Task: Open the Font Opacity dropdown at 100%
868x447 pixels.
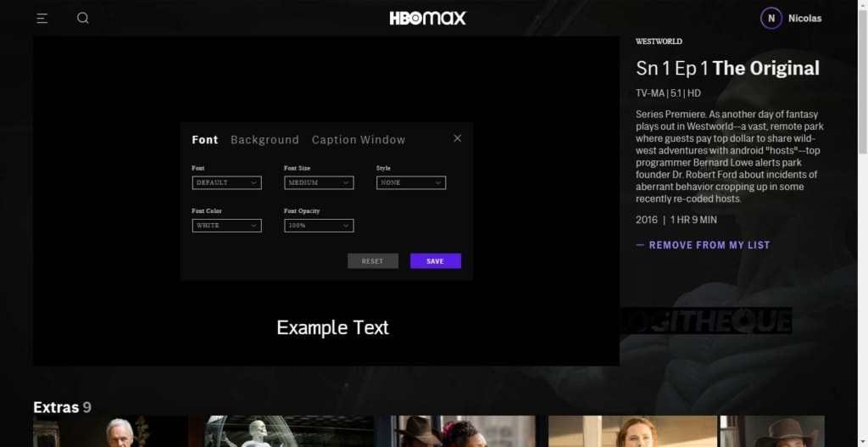Action: (319, 226)
